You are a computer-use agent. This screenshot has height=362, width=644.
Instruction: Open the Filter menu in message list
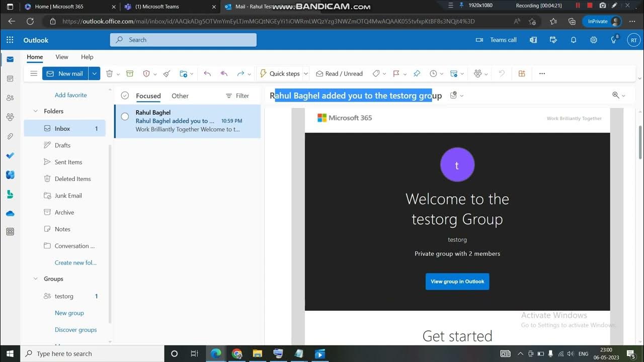(x=237, y=96)
